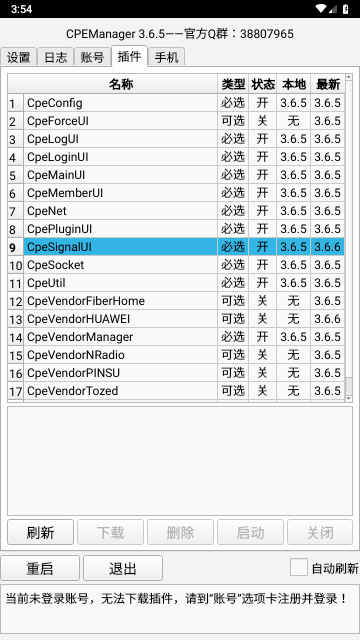Select the CpeVendorPINSU plugin row

tap(176, 373)
